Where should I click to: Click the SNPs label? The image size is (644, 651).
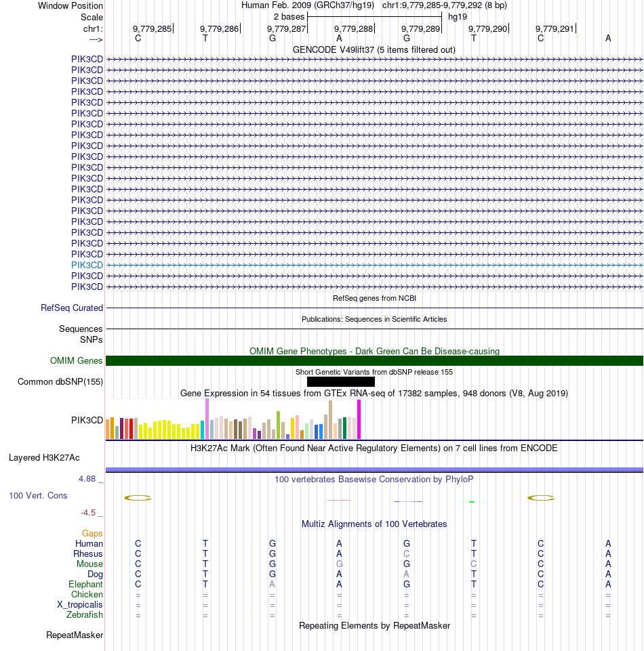tap(91, 339)
